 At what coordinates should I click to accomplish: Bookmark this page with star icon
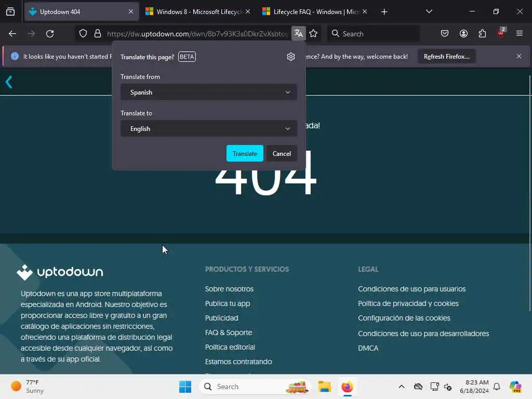click(313, 34)
